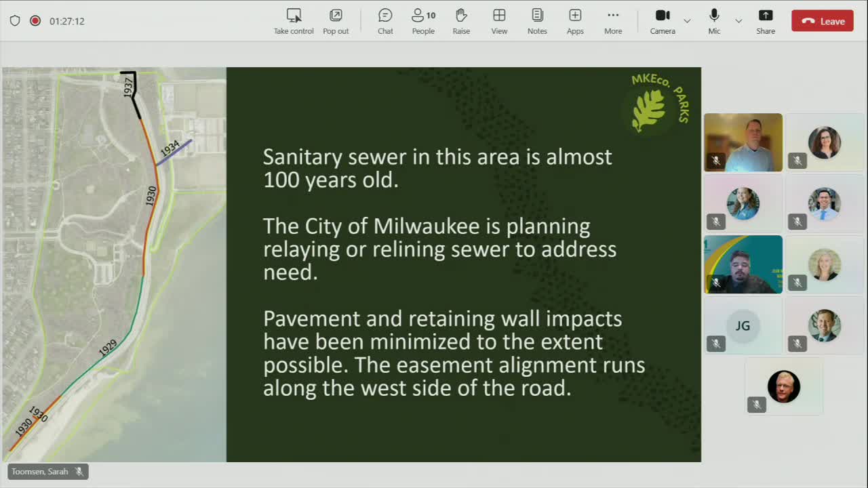Click the MKEco. PARKS leaf logo

coord(658,102)
